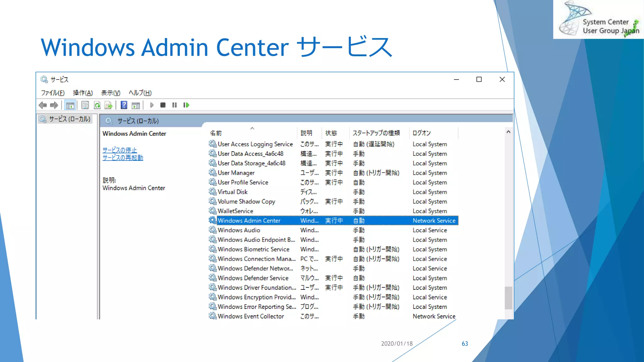
Task: Click Network Service cell of Windows Event Collector
Action: click(434, 316)
